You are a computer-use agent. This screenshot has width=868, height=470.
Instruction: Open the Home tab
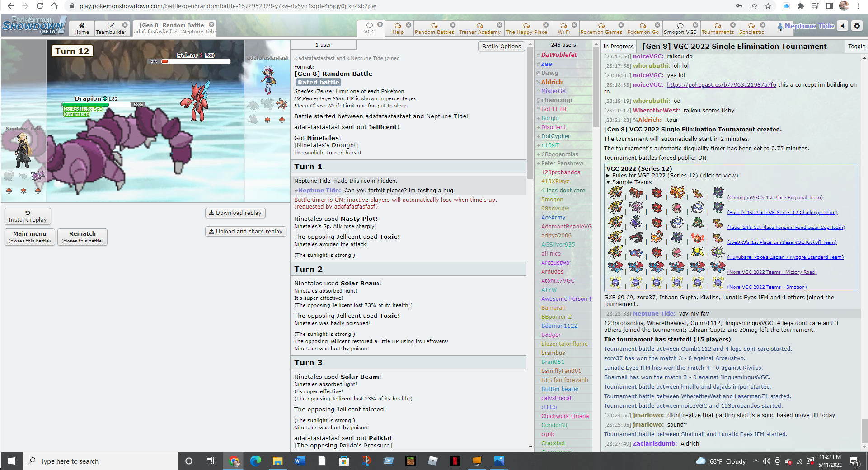(82, 28)
